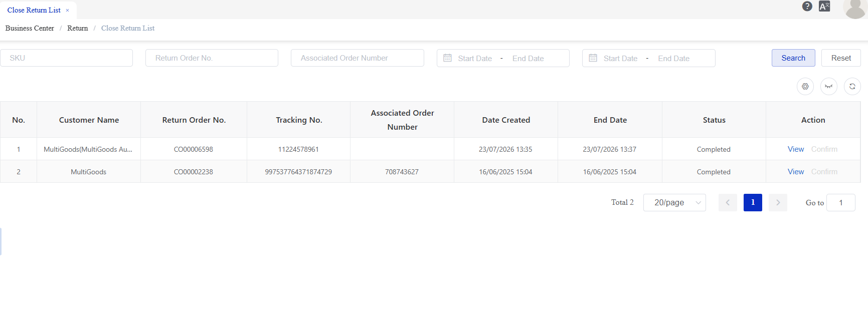Close the Close Return List tab
The height and width of the screenshot is (321, 868).
pos(67,11)
